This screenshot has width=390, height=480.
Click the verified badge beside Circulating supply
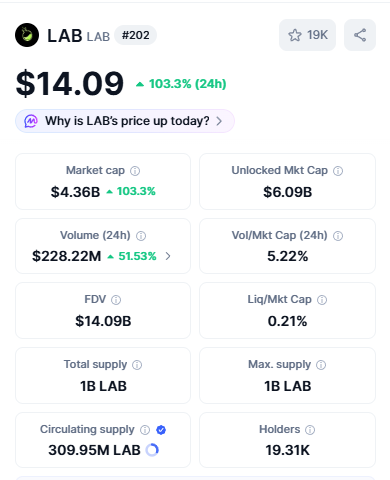pos(161,430)
